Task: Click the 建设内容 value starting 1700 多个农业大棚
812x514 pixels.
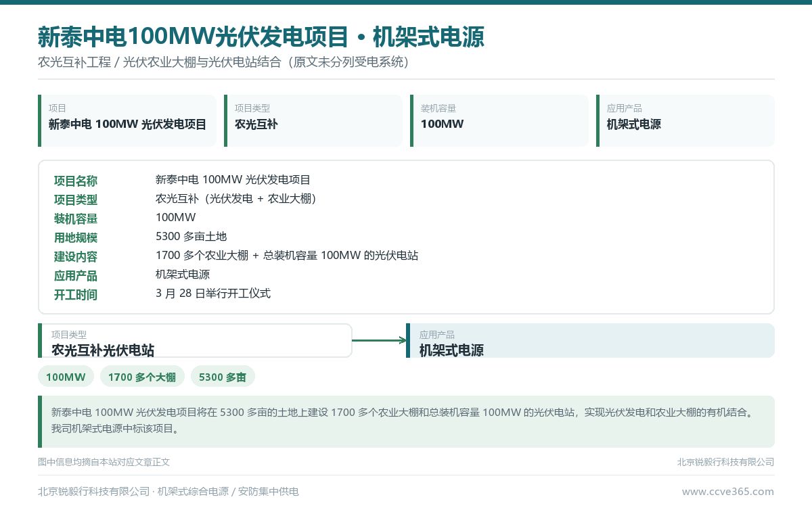Action: point(287,256)
